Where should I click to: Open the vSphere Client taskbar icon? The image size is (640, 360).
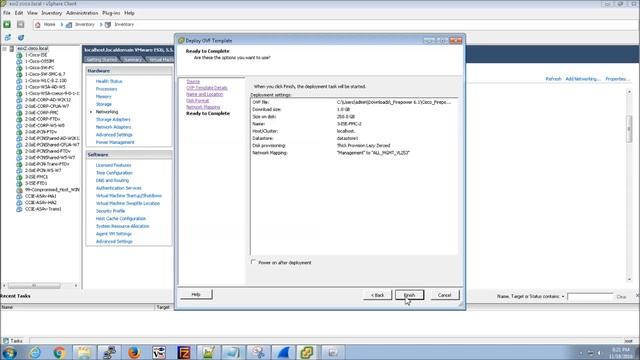pyautogui.click(x=307, y=352)
